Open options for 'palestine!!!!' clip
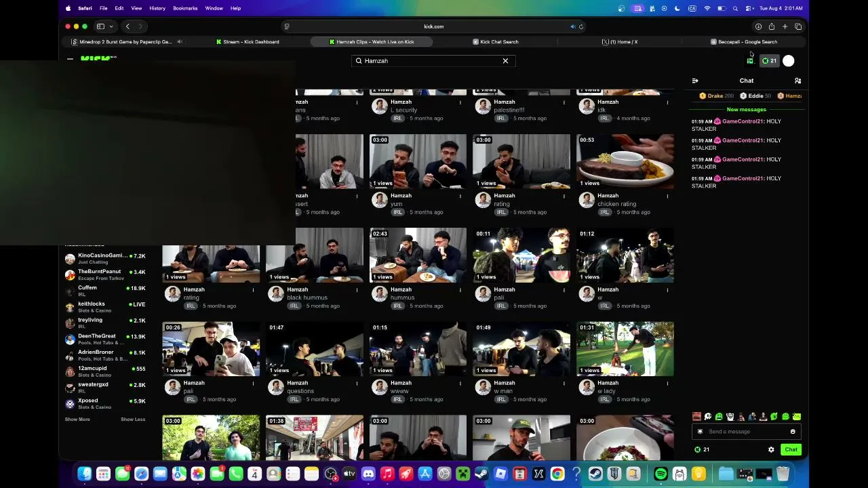This screenshot has height=488, width=868. (564, 102)
